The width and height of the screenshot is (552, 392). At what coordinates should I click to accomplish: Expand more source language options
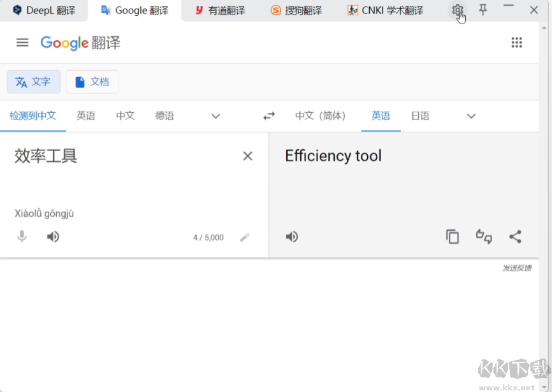tap(215, 116)
